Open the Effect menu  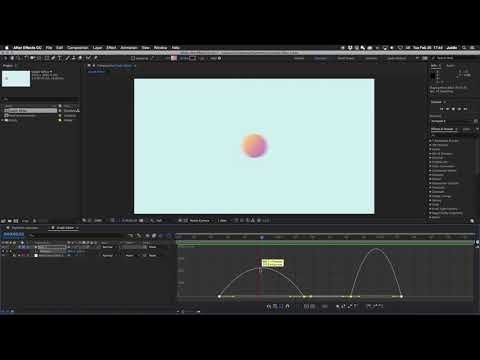(x=111, y=48)
